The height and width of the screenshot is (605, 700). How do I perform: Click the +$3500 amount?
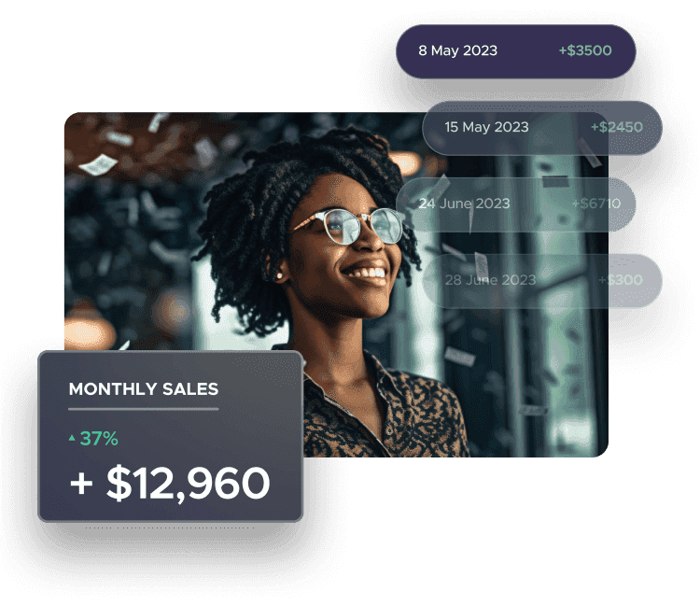[585, 50]
